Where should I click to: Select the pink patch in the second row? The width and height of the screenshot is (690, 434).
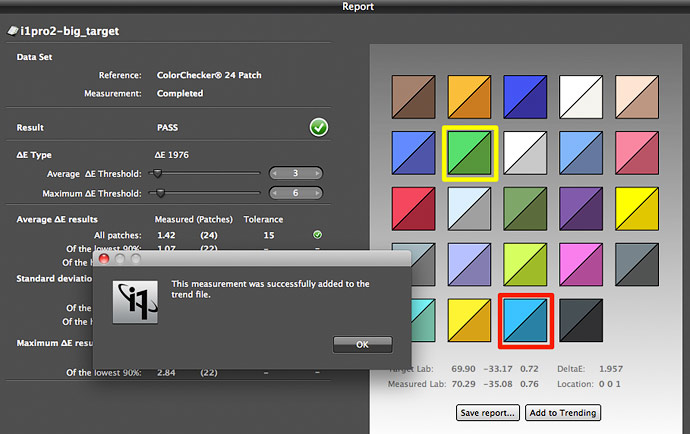(x=637, y=152)
